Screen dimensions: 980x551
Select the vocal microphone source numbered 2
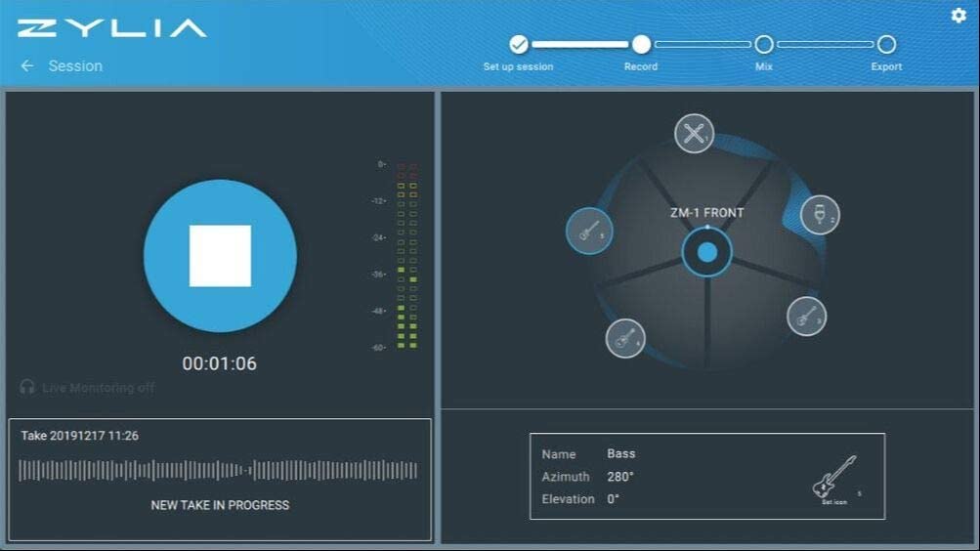[x=820, y=215]
